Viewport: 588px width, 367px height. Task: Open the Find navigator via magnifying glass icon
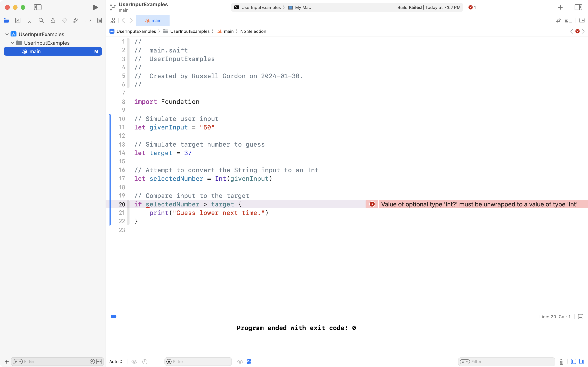41,20
